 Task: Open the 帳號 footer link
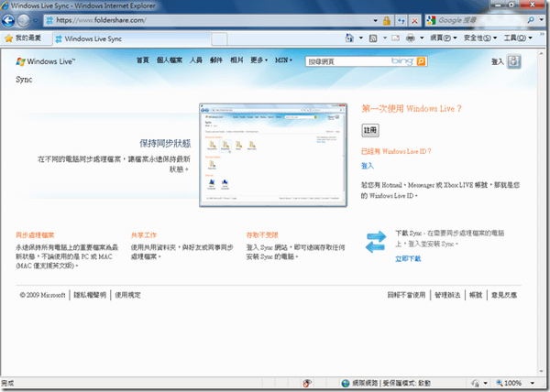[476, 295]
